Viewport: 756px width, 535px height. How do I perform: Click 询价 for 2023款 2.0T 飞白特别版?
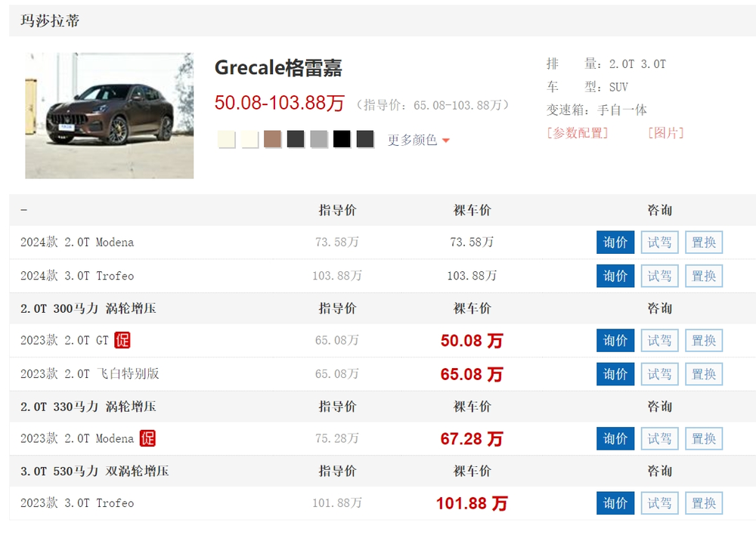point(615,374)
